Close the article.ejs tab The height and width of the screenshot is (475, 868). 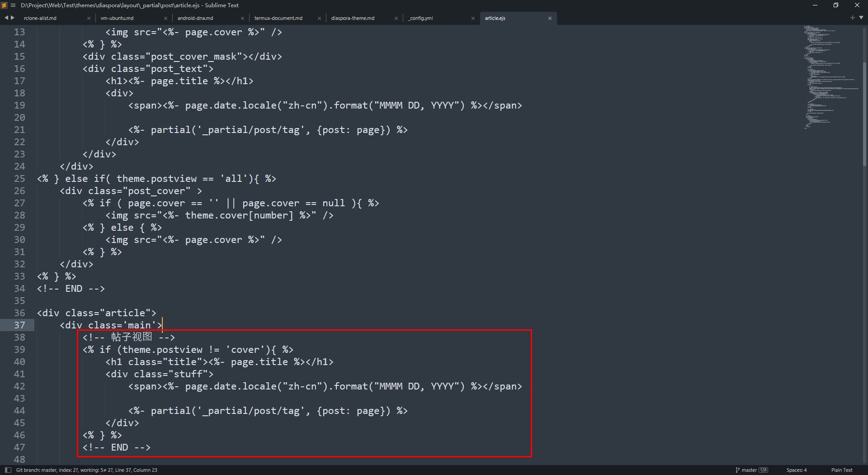550,19
